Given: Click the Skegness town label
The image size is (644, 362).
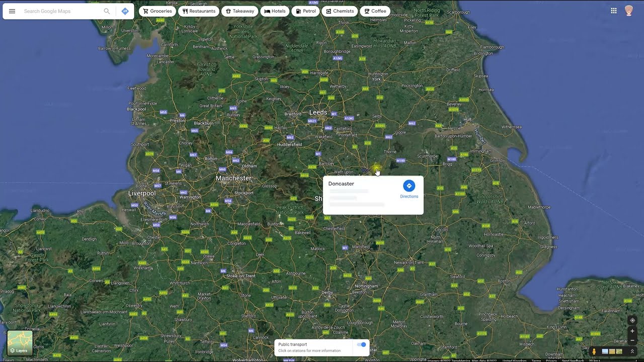Looking at the screenshot, I should click(x=548, y=247).
